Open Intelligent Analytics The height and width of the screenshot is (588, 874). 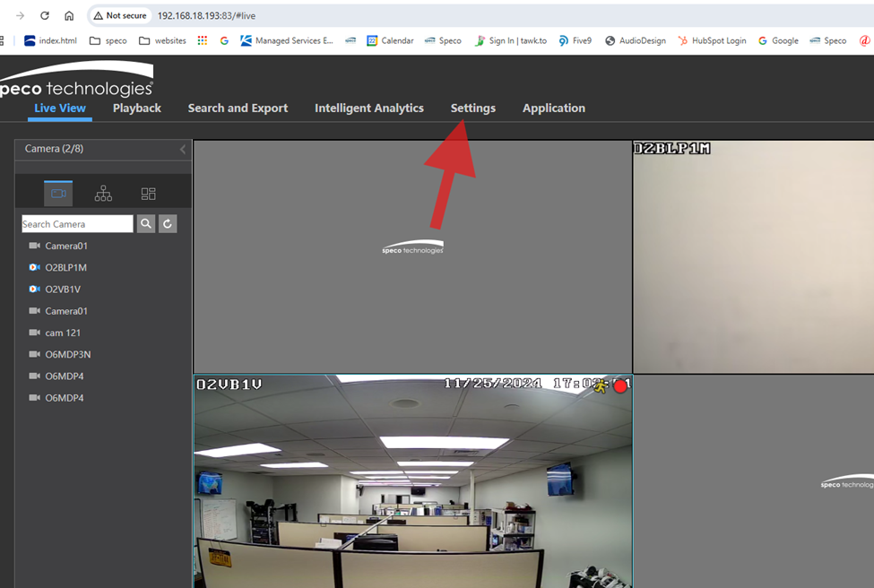[369, 108]
